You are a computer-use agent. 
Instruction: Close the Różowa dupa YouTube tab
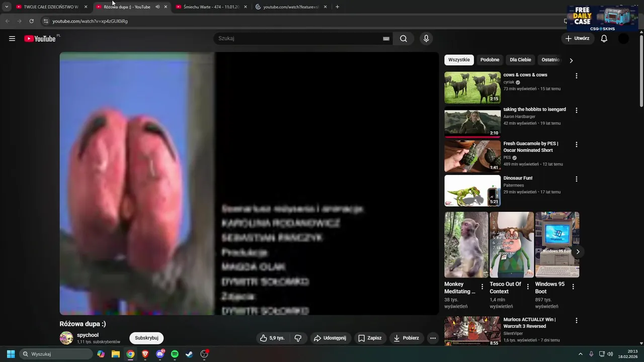pyautogui.click(x=166, y=7)
